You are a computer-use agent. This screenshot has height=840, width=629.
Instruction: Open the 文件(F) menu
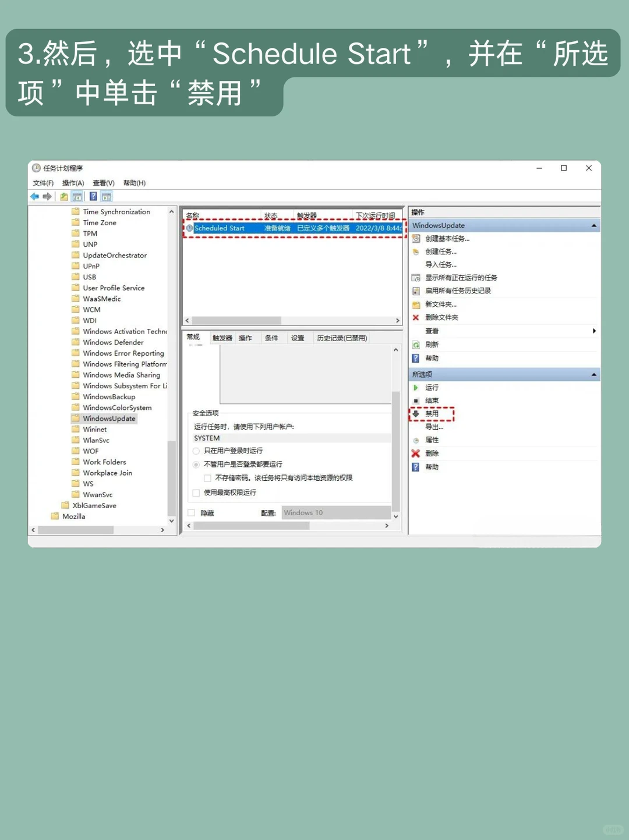43,183
